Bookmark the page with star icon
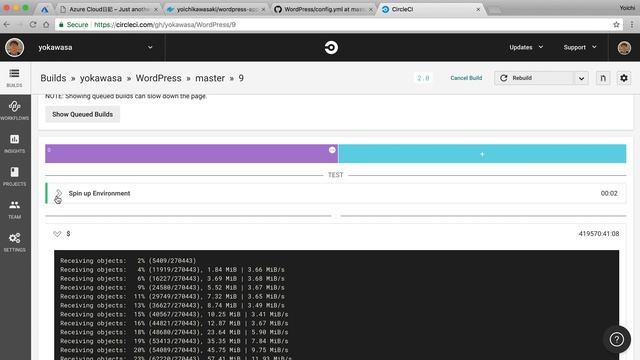640x360 pixels. point(616,24)
